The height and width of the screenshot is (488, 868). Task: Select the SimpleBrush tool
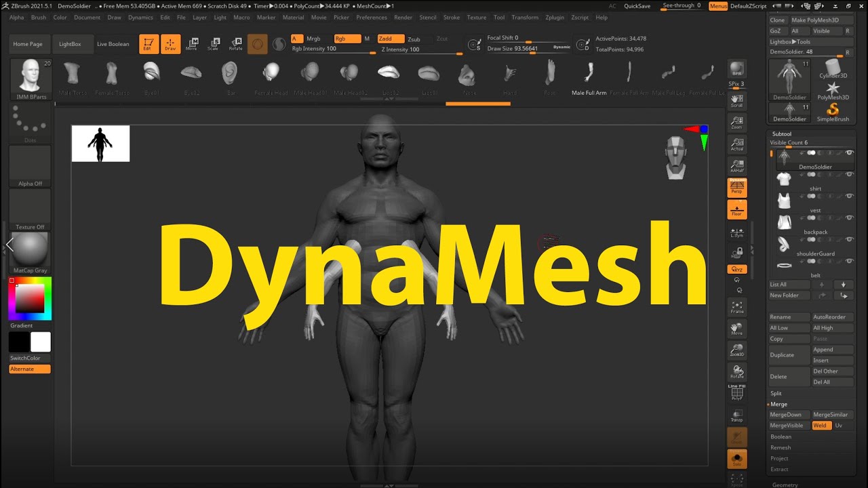pyautogui.click(x=833, y=113)
